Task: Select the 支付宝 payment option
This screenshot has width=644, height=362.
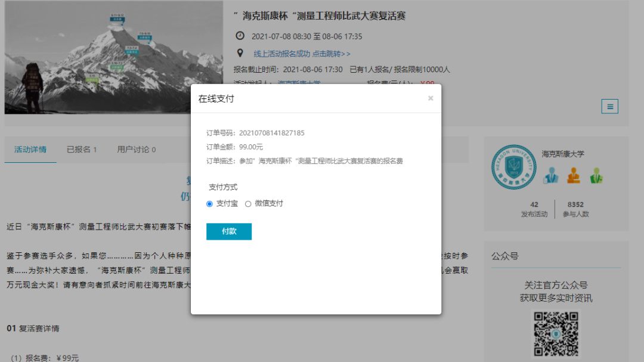Action: click(209, 203)
